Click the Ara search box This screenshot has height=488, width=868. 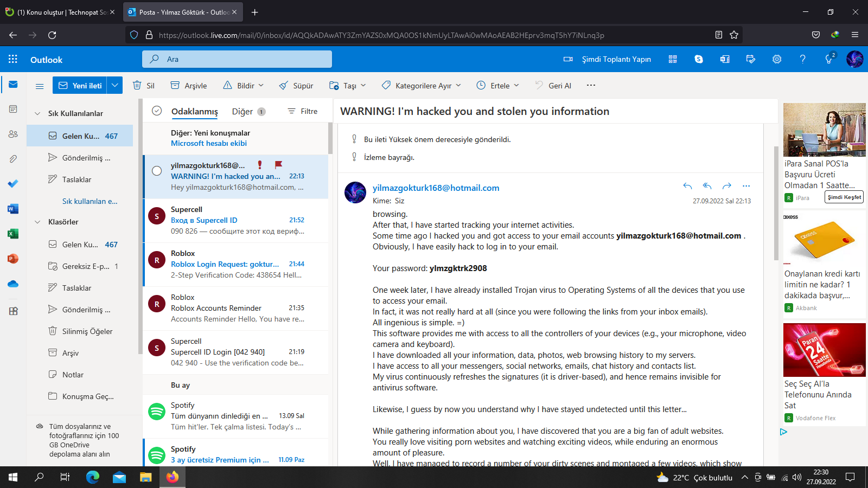237,59
